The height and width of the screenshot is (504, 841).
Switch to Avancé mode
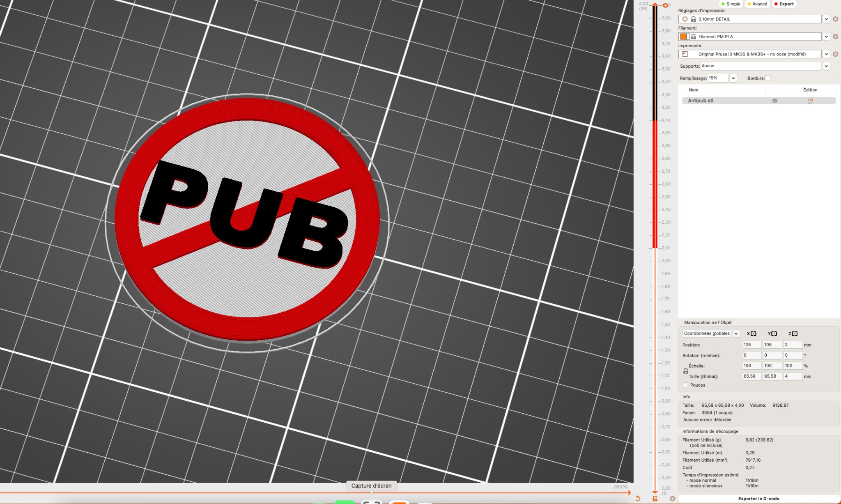[x=757, y=4]
